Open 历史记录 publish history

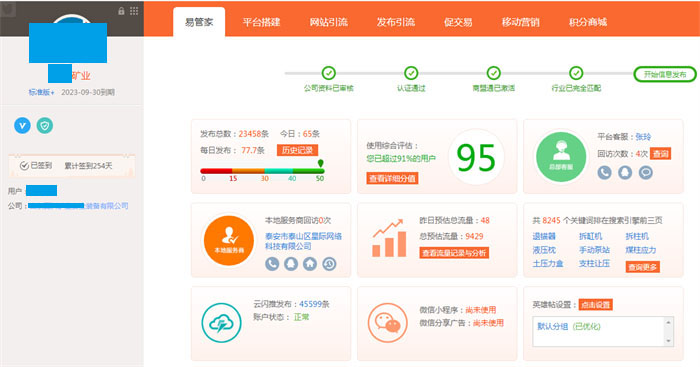(297, 150)
